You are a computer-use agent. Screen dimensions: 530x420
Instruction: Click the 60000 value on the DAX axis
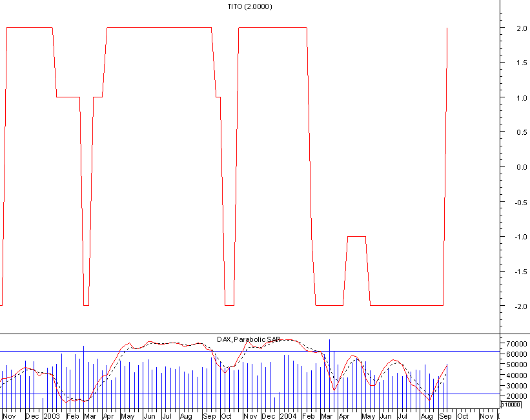[516, 354]
